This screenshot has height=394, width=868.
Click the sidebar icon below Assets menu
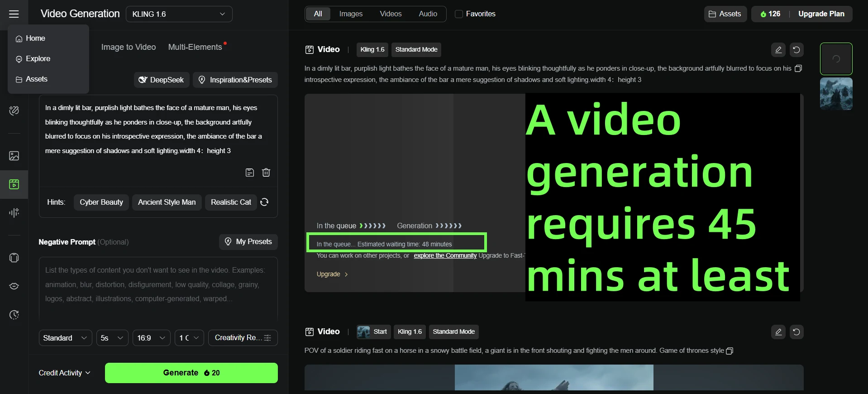point(14,111)
